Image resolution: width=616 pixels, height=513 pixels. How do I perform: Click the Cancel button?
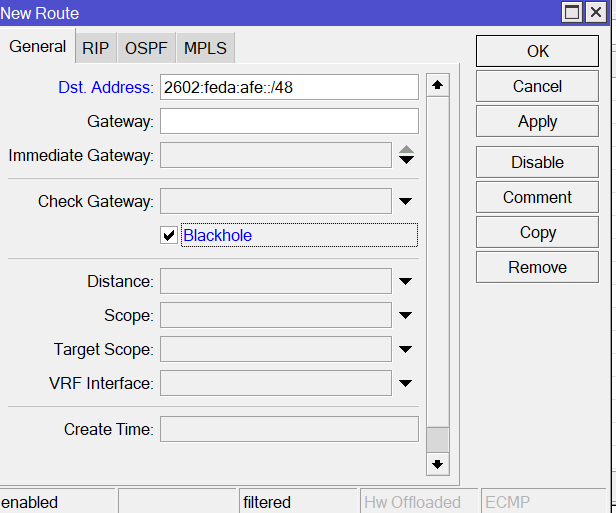coord(537,86)
